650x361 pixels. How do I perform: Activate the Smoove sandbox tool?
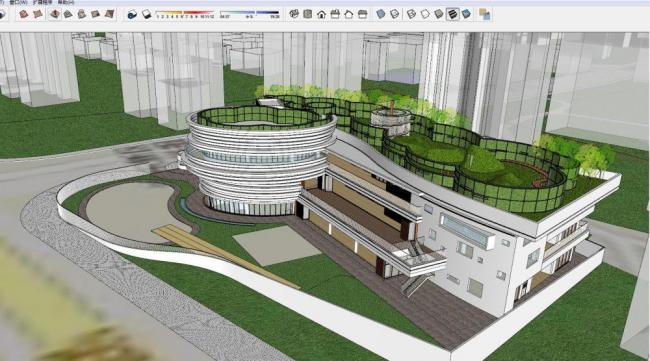tap(54, 15)
